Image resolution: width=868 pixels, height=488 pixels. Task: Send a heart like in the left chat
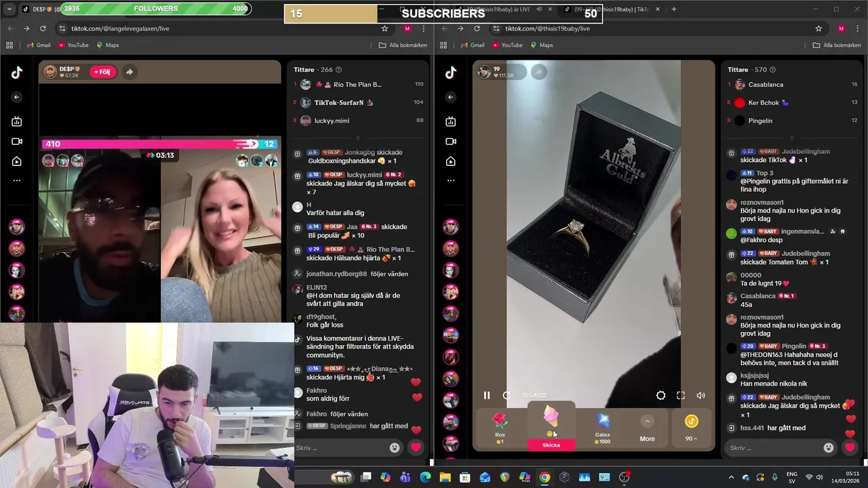(416, 447)
